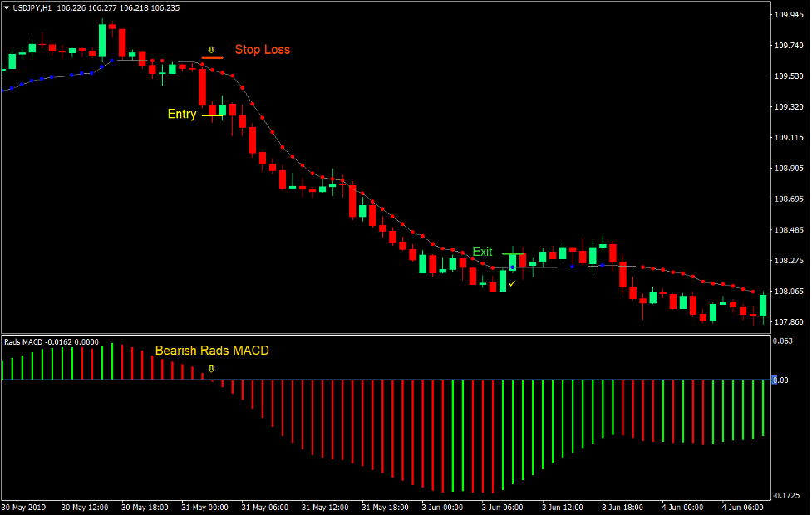The width and height of the screenshot is (812, 515).
Task: Open the chart dropdown arrow beside USDJPY,H1
Action: tap(7, 7)
